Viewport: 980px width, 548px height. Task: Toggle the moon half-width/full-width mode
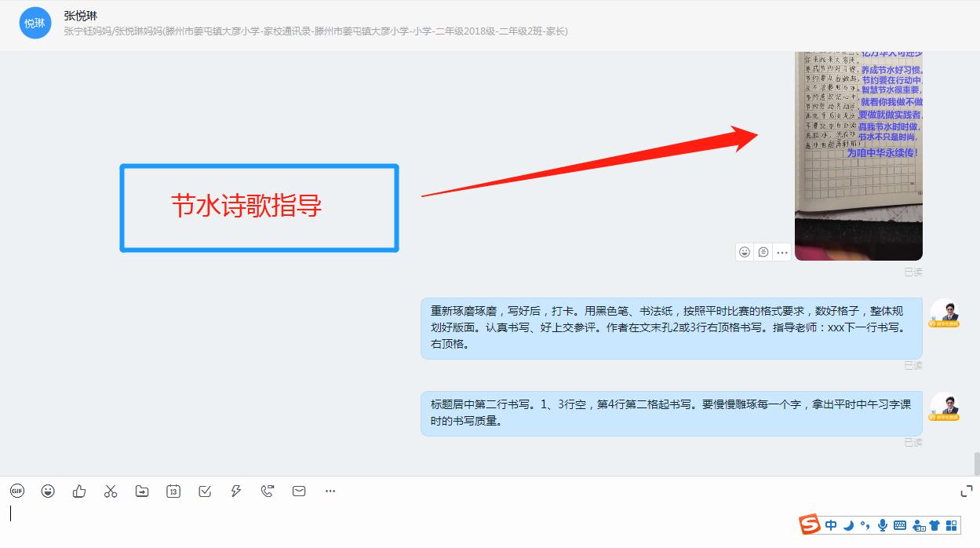[848, 525]
